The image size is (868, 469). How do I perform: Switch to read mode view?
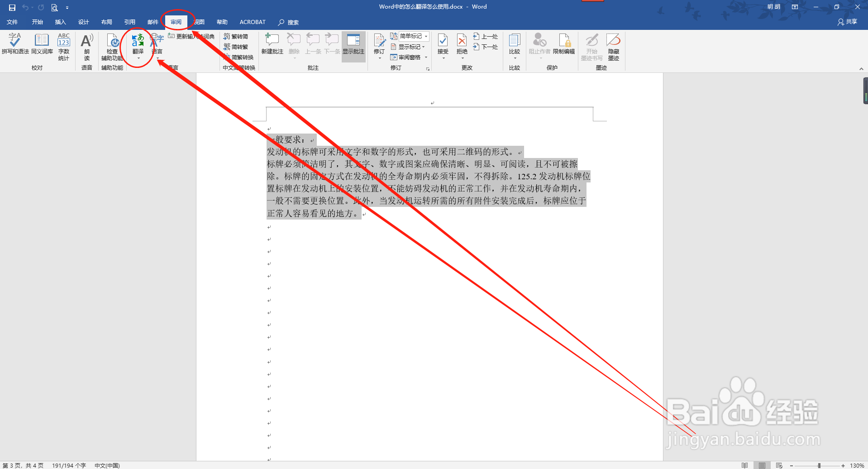point(744,465)
